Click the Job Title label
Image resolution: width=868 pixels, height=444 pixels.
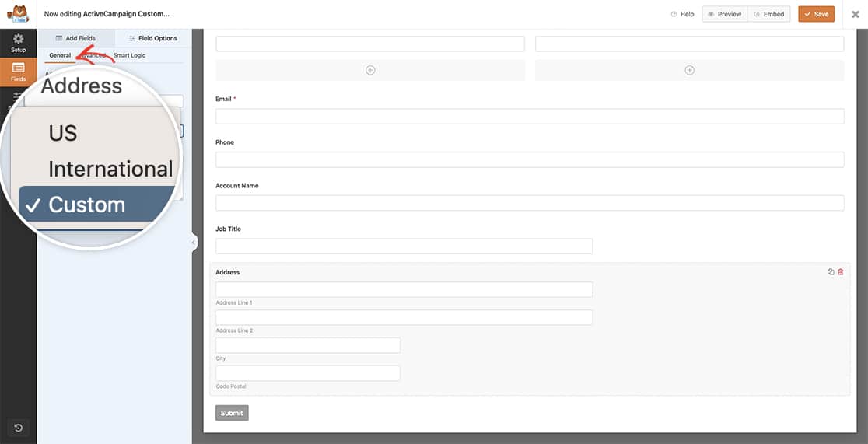pyautogui.click(x=228, y=229)
